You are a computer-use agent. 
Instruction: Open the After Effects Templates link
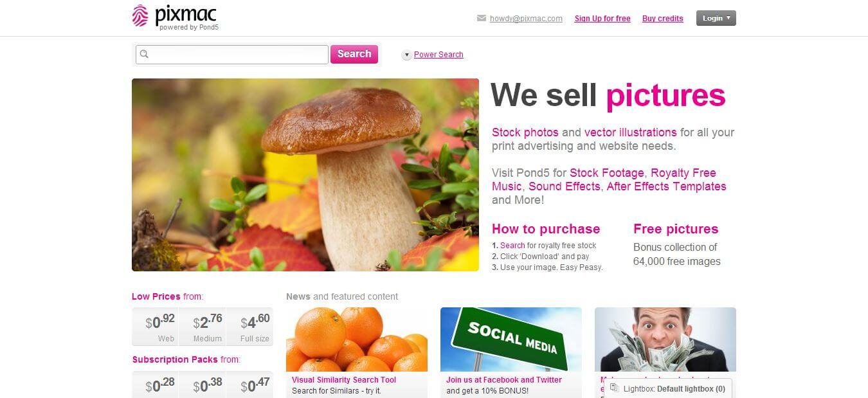click(666, 186)
